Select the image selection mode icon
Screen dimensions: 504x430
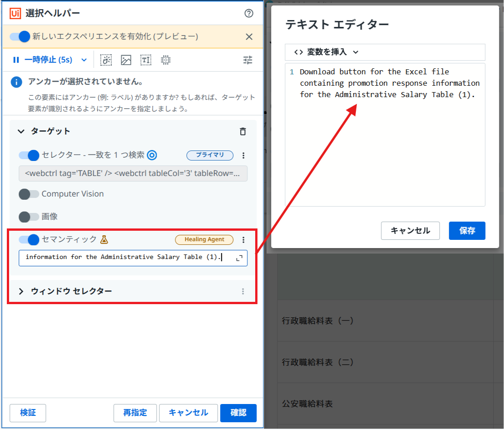pos(126,60)
